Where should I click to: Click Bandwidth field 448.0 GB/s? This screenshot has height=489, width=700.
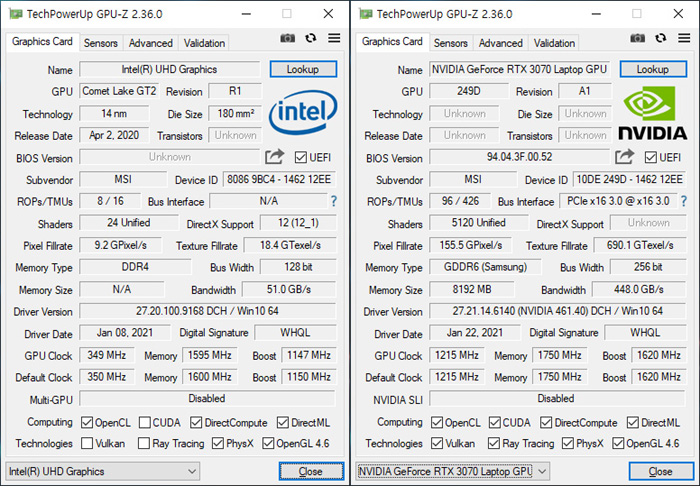639,289
